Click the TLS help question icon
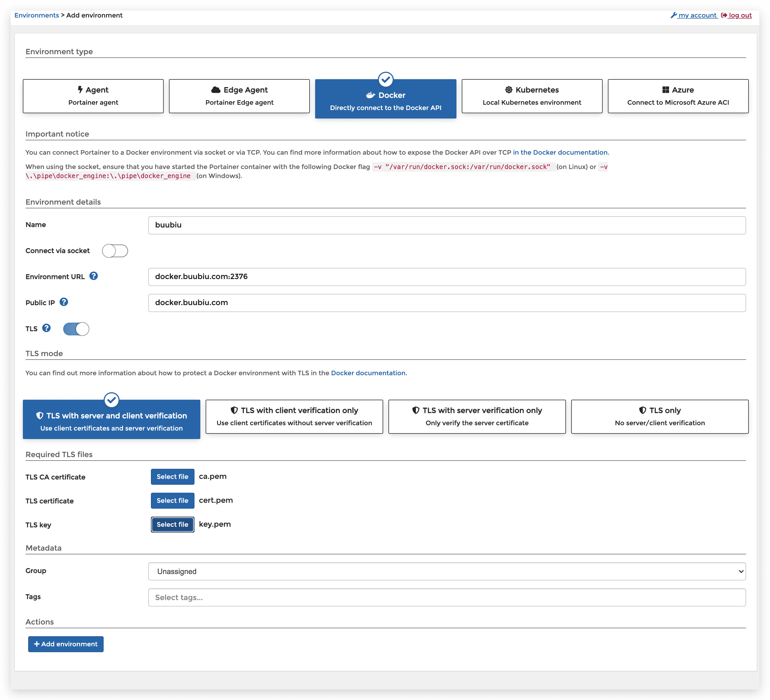This screenshot has width=770, height=700. click(x=46, y=328)
